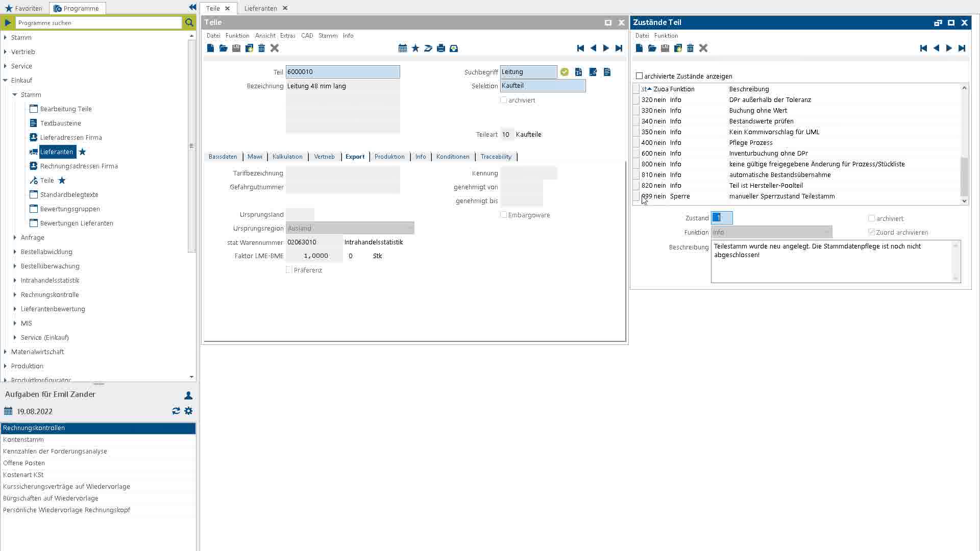980x551 pixels.
Task: Click the save disk icon in Teile toolbar
Action: click(x=236, y=48)
